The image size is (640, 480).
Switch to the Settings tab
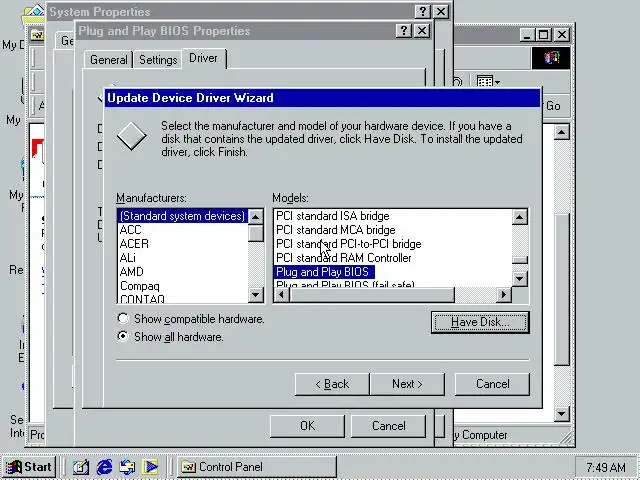point(158,60)
